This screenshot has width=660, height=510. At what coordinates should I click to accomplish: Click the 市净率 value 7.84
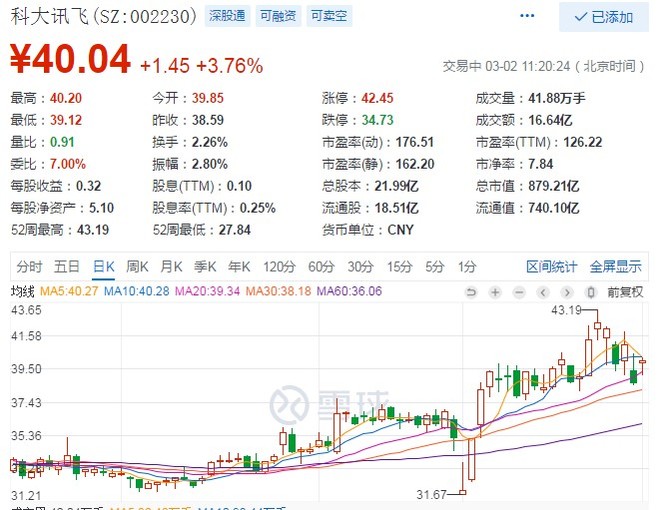pyautogui.click(x=541, y=164)
